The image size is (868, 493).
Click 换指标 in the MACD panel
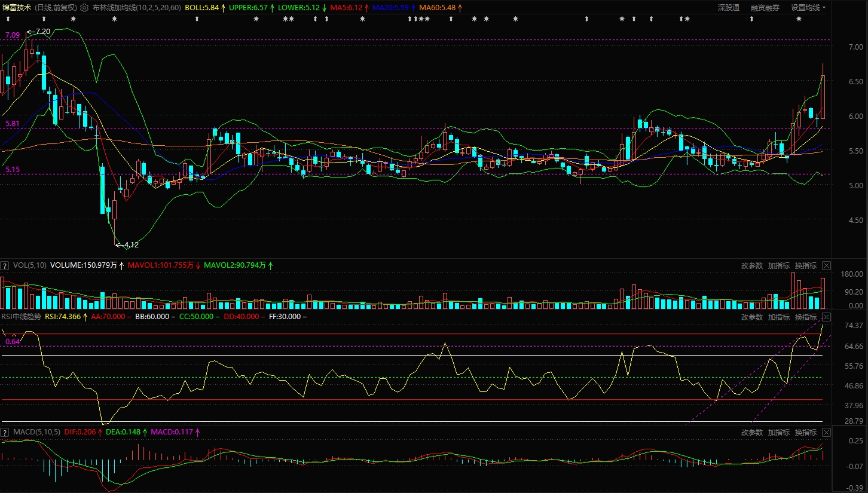pyautogui.click(x=806, y=432)
